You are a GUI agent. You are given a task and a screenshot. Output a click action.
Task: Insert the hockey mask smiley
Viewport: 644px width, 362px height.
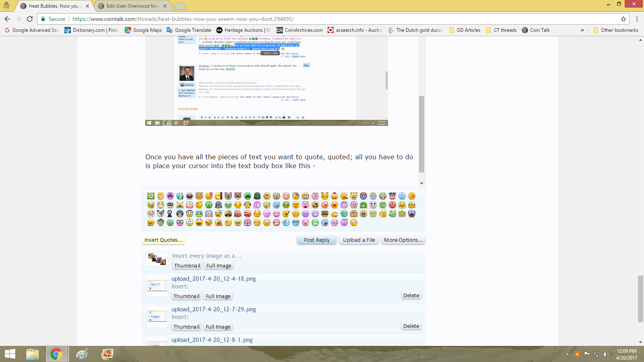[x=373, y=205]
